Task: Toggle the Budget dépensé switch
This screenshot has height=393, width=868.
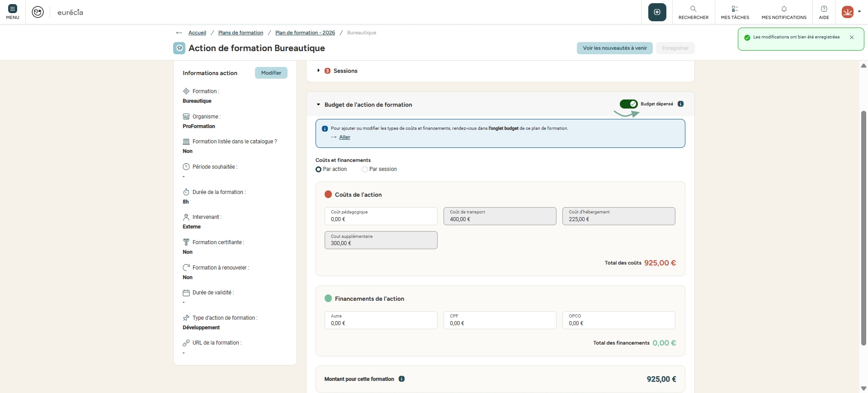Action: tap(628, 104)
